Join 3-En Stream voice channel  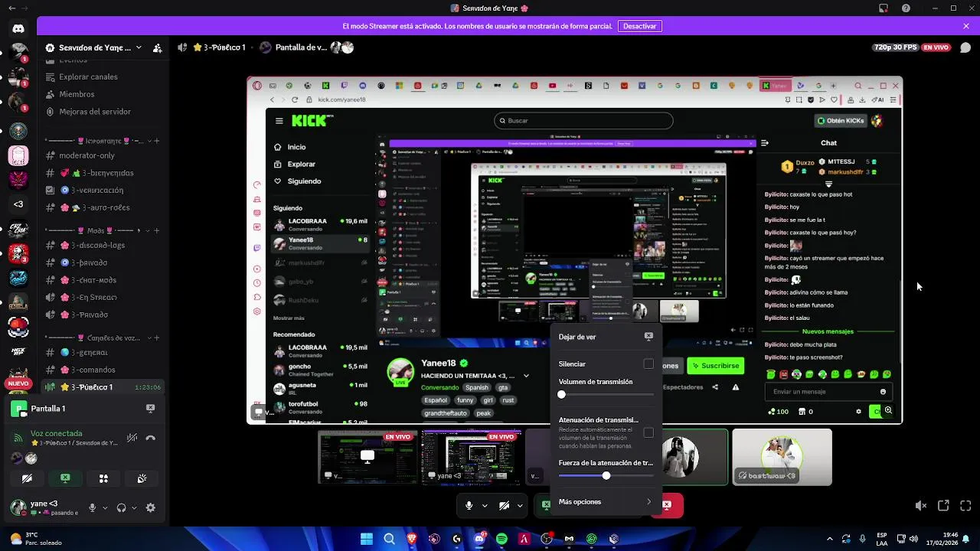coord(103,297)
